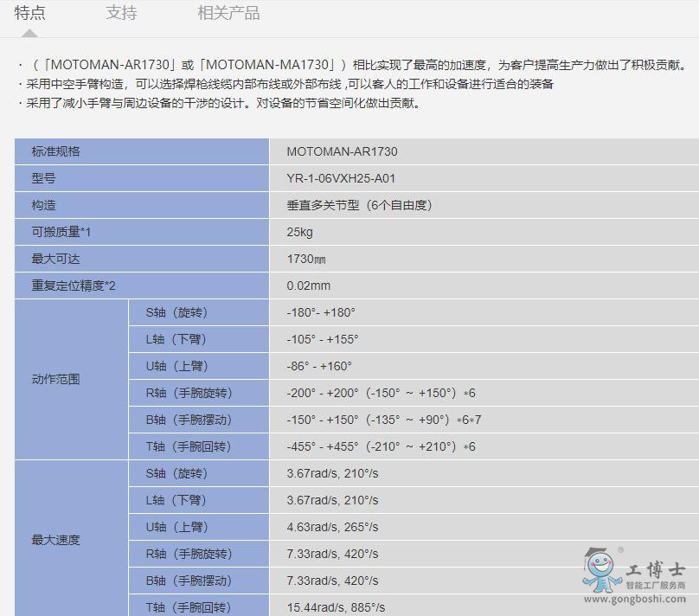
Task: Click the 垂直多关节型 structure value
Action: pyautogui.click(x=359, y=205)
